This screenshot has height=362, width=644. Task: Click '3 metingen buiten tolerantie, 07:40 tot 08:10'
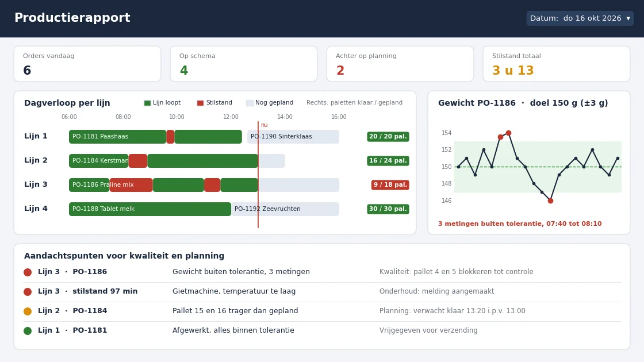click(520, 224)
